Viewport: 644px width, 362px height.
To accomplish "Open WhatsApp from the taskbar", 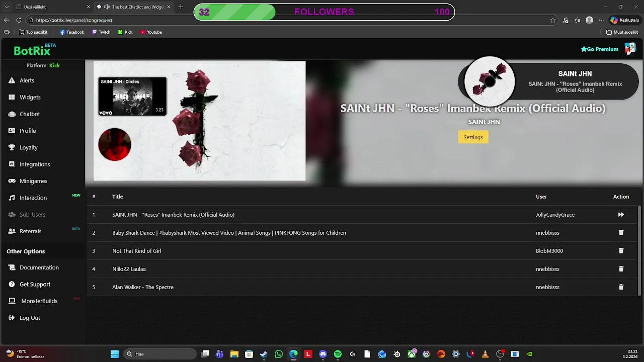I will click(x=279, y=354).
